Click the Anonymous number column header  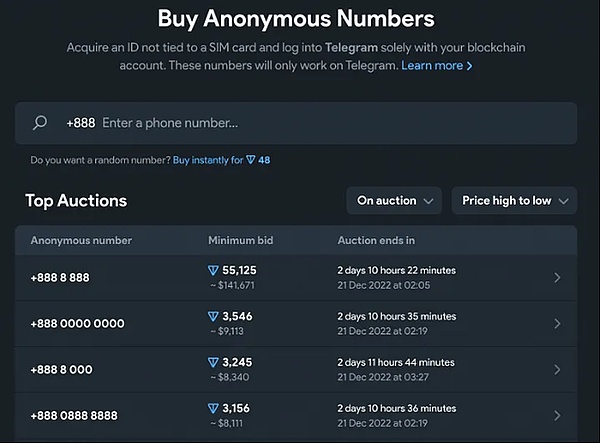click(x=81, y=241)
